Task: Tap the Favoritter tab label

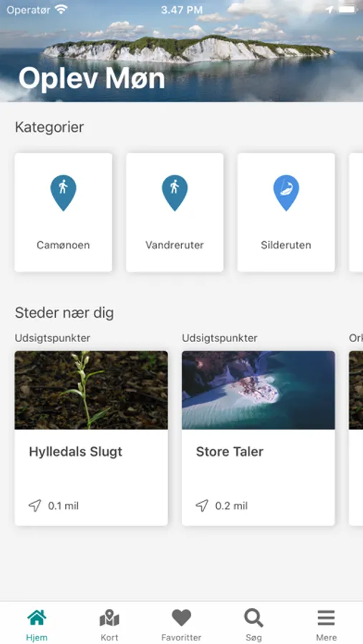Action: click(x=181, y=638)
